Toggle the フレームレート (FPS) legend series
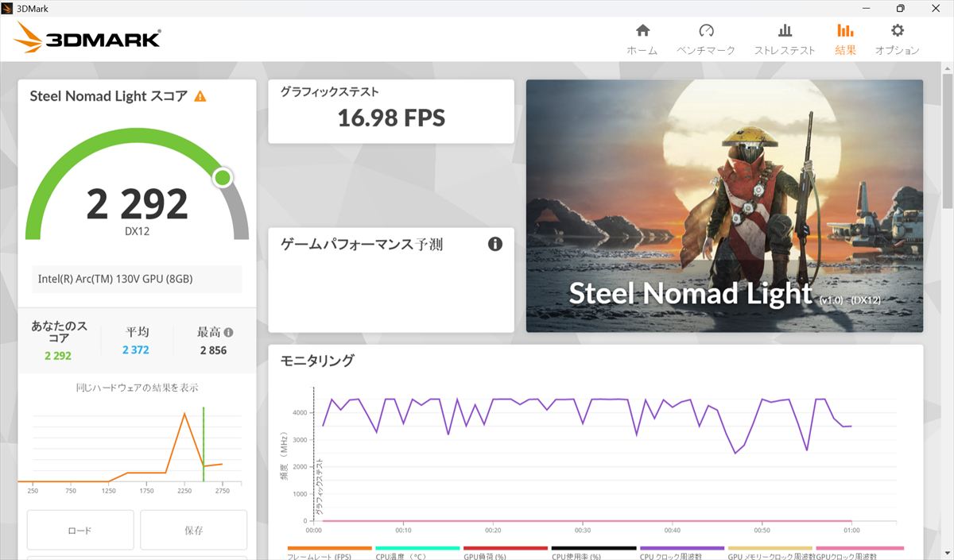954x560 pixels. click(330, 553)
